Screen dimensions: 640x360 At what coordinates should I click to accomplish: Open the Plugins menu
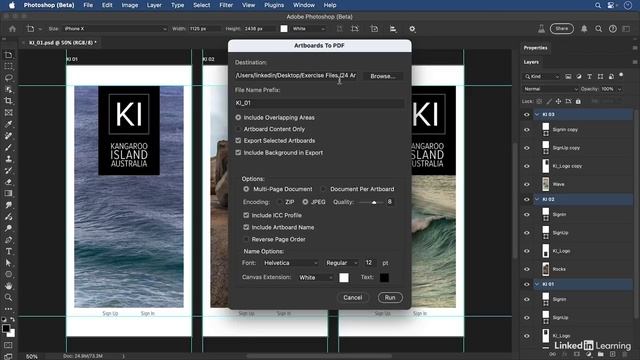pos(274,5)
